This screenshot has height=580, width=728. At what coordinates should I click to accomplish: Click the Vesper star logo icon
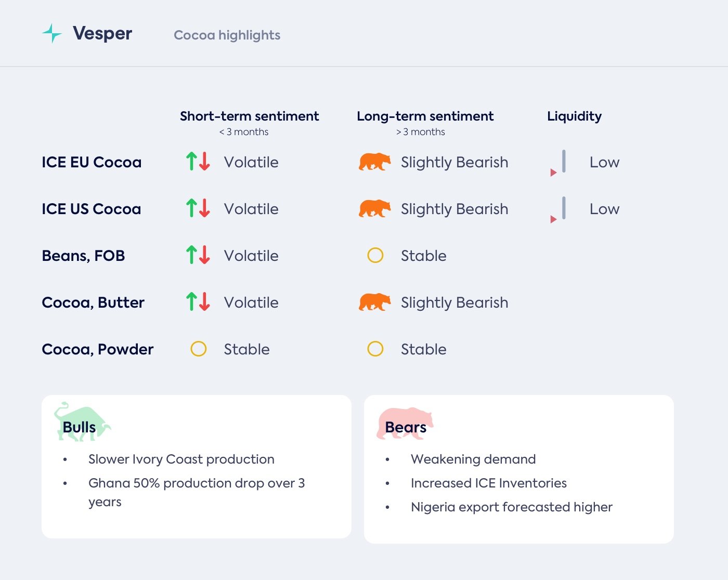point(51,33)
